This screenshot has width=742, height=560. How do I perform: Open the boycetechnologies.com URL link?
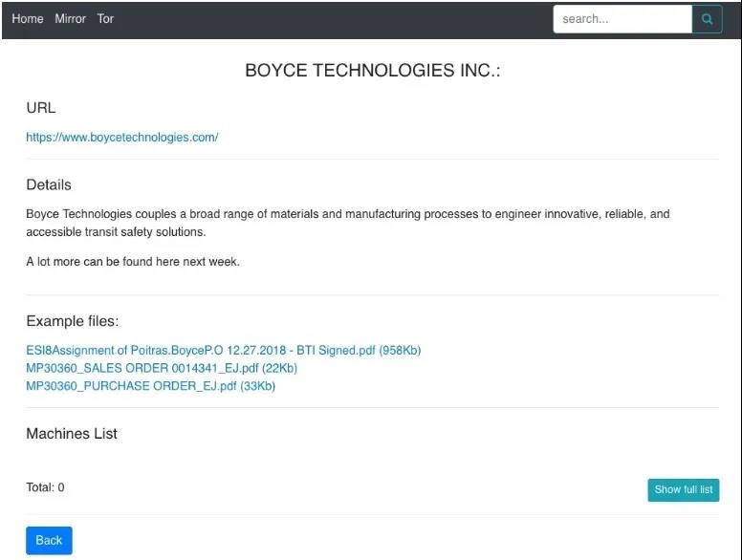(122, 138)
